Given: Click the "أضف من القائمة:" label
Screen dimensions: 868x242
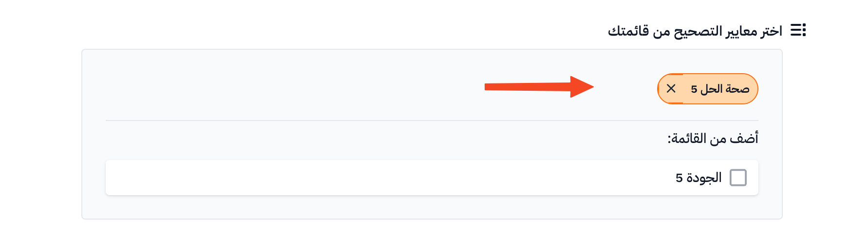Looking at the screenshot, I should click(713, 139).
